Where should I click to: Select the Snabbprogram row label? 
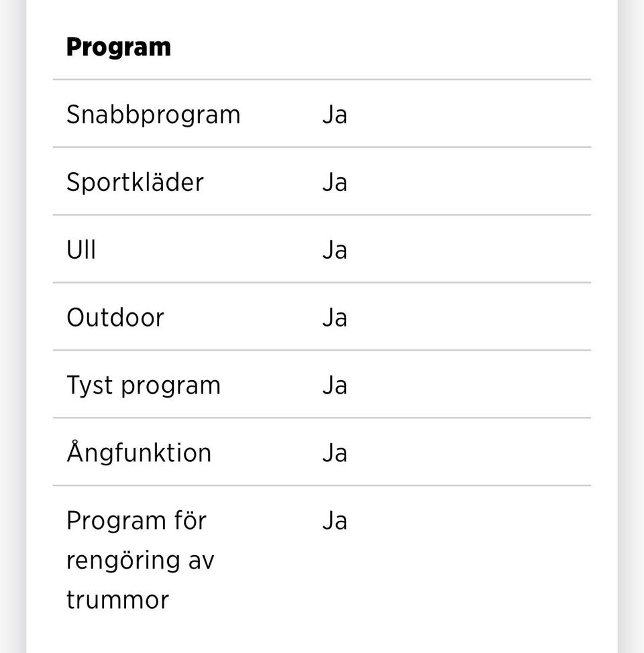(153, 115)
